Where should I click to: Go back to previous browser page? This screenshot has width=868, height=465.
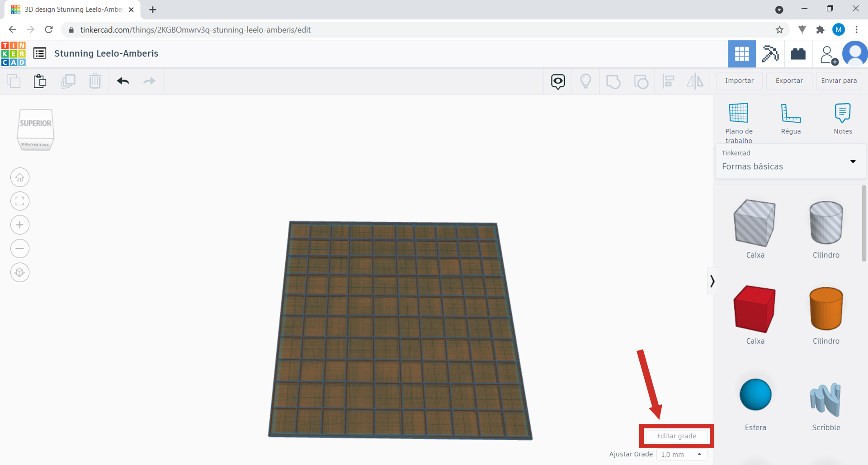[x=12, y=30]
